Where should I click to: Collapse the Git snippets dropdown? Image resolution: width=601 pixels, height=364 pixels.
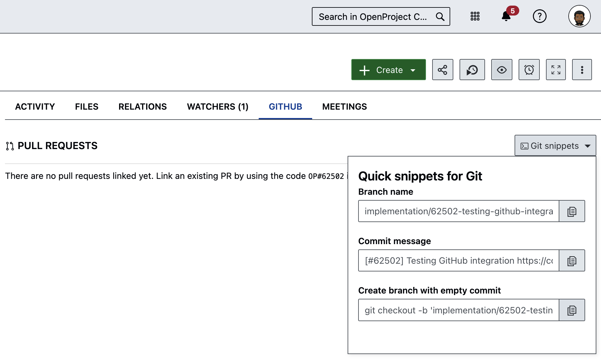[x=555, y=146]
